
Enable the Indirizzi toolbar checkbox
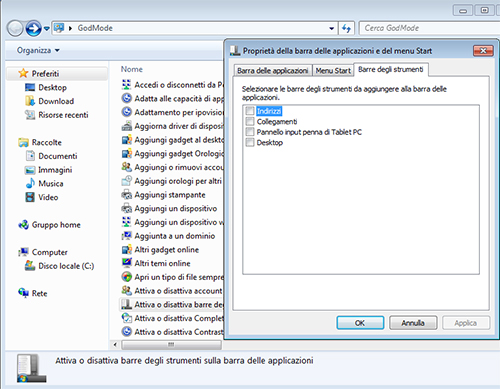[x=250, y=111]
